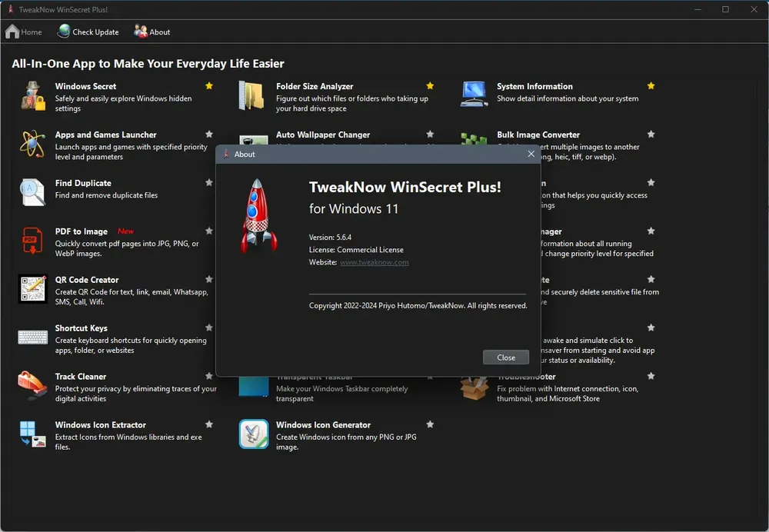This screenshot has width=769, height=532.
Task: Mark Find Duplicate as favorite using star
Action: pyautogui.click(x=209, y=183)
